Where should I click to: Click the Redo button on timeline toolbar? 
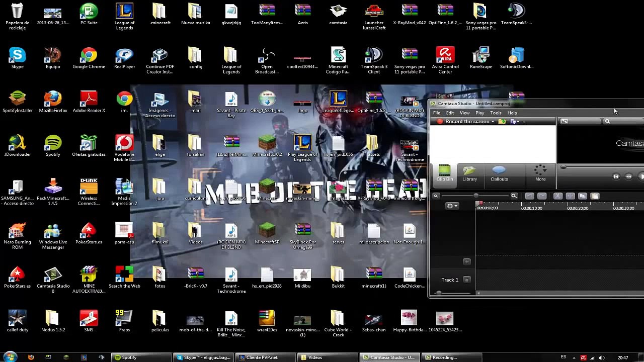click(x=542, y=196)
